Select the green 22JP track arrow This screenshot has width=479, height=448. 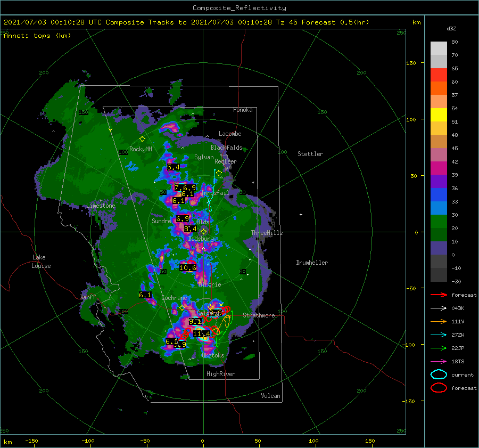tap(439, 348)
